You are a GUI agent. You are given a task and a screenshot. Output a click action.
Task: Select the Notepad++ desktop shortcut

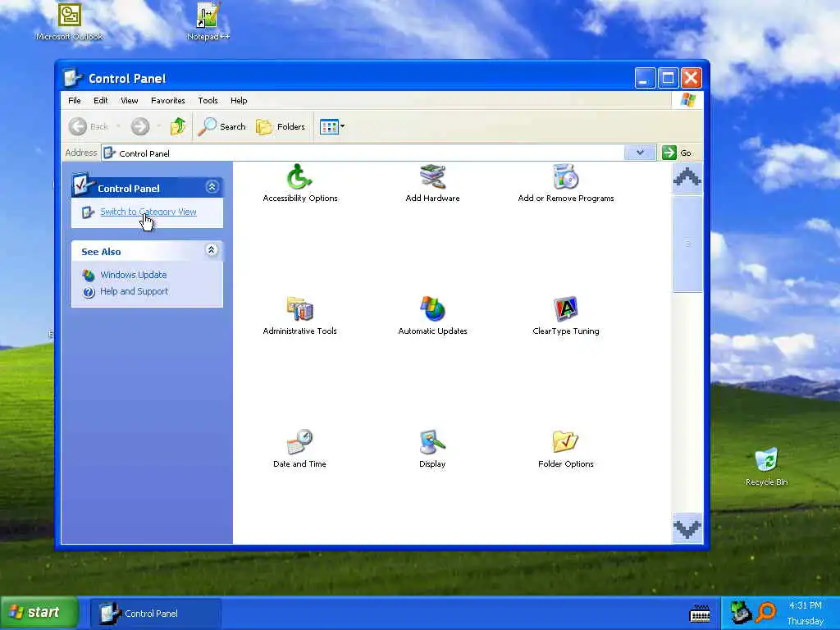(208, 22)
